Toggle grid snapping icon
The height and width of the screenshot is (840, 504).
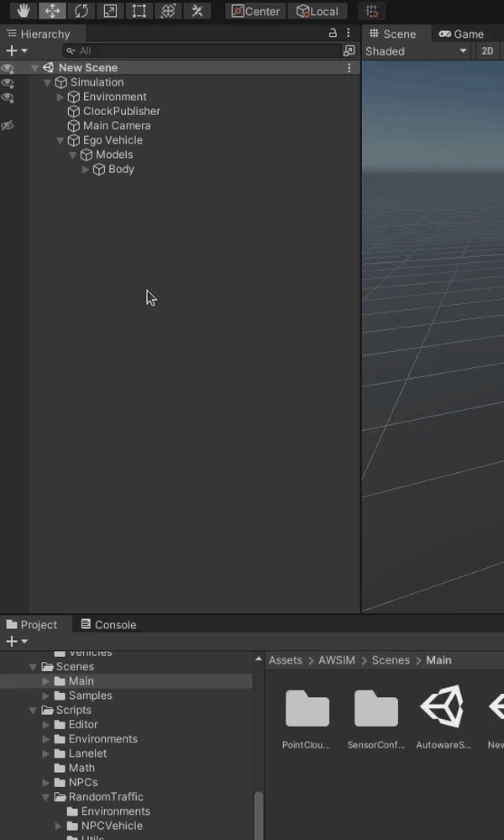pyautogui.click(x=372, y=11)
